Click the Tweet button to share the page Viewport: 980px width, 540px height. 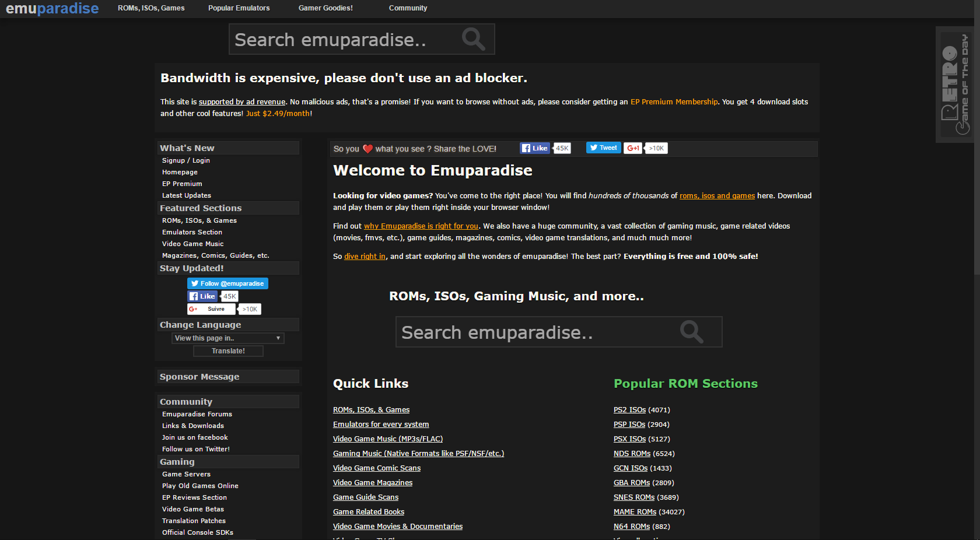[603, 148]
